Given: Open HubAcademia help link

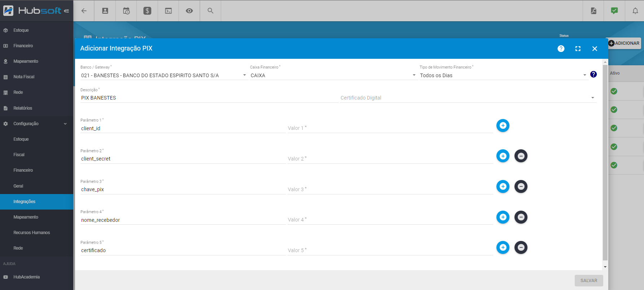Looking at the screenshot, I should point(36,277).
